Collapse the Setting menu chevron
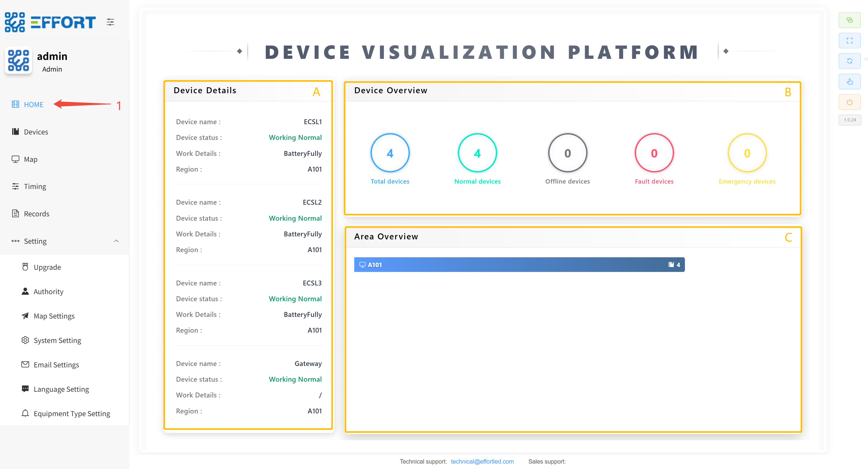 point(116,241)
